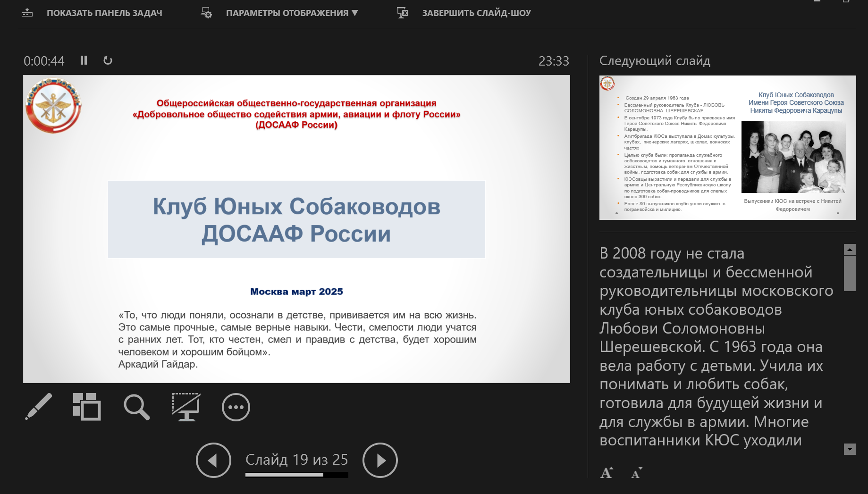
Task: Click the Следующий слайд heading
Action: click(x=655, y=61)
